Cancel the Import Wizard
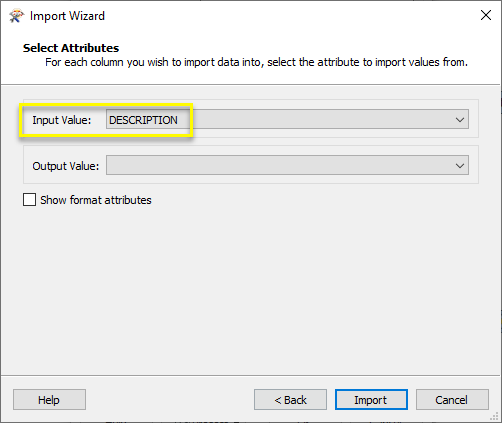The height and width of the screenshot is (423, 502). (452, 400)
